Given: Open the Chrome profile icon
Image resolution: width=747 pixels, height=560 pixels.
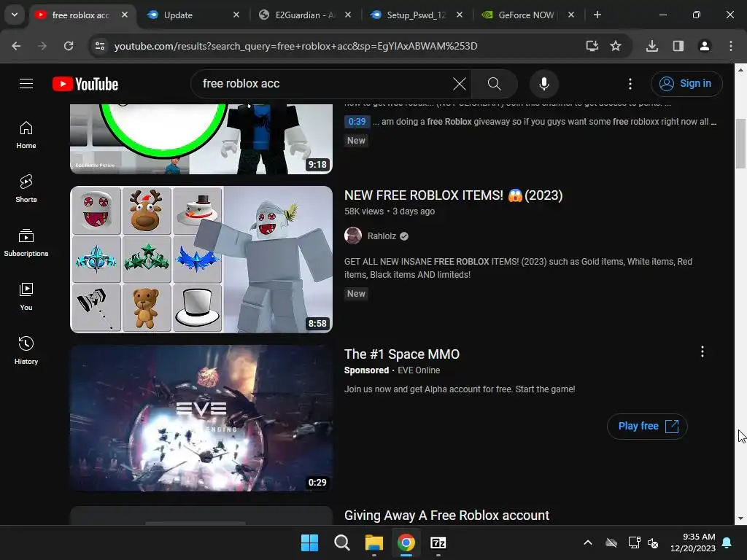Looking at the screenshot, I should (x=704, y=46).
